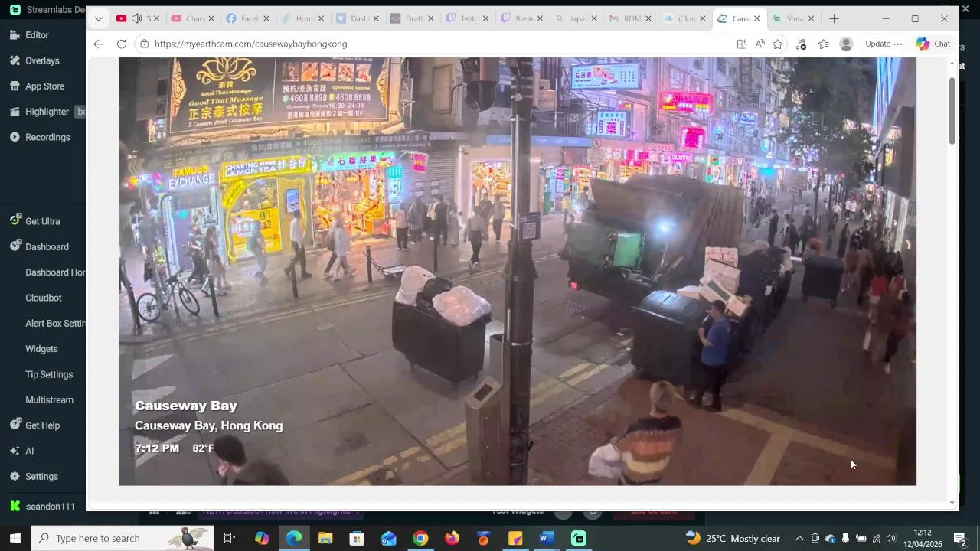Show hidden system tray icons

tap(799, 538)
